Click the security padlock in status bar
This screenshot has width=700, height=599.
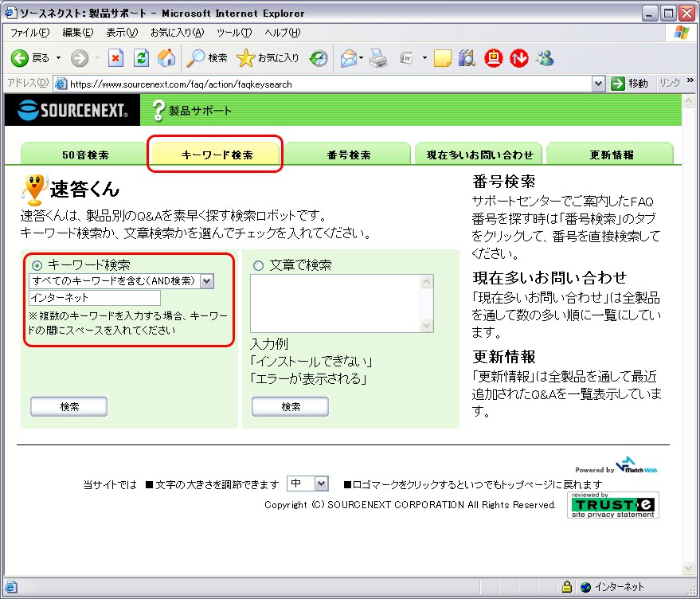point(567,586)
